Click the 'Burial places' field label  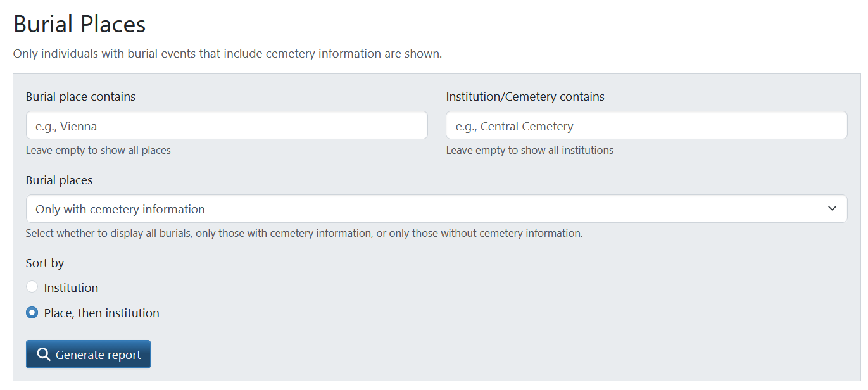pyautogui.click(x=59, y=180)
